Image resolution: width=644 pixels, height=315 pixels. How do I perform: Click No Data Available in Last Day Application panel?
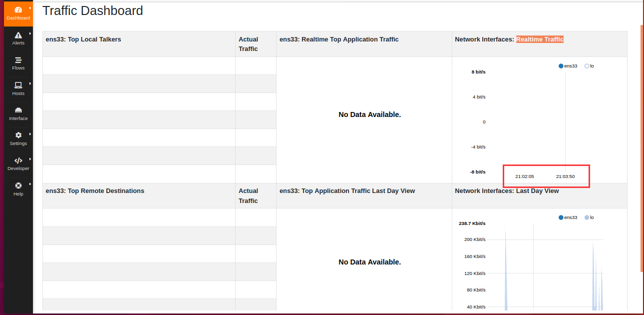[x=369, y=262]
